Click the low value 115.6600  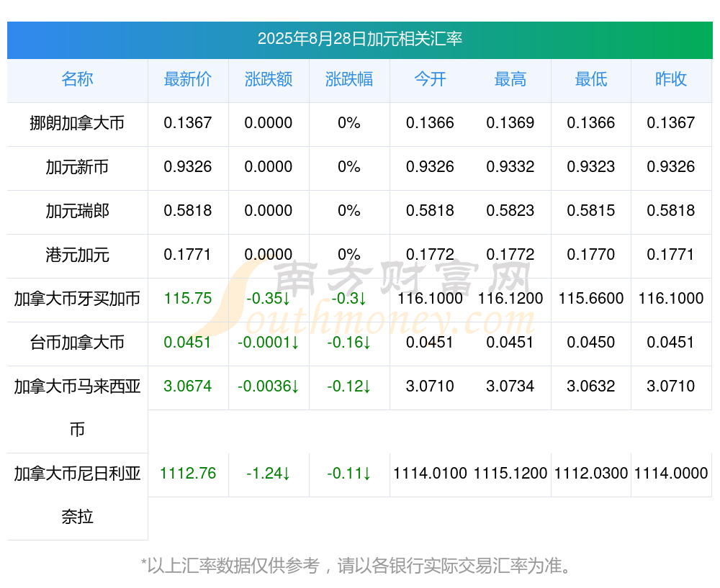click(591, 299)
